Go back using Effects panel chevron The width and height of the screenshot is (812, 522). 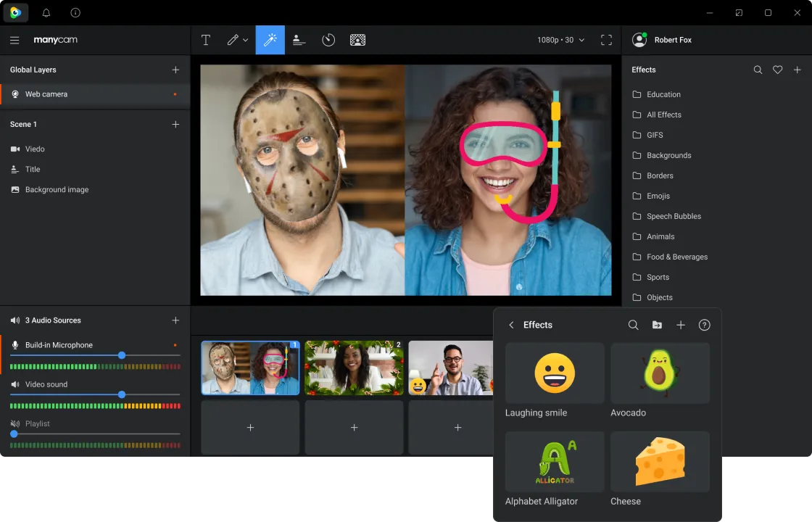pyautogui.click(x=511, y=325)
